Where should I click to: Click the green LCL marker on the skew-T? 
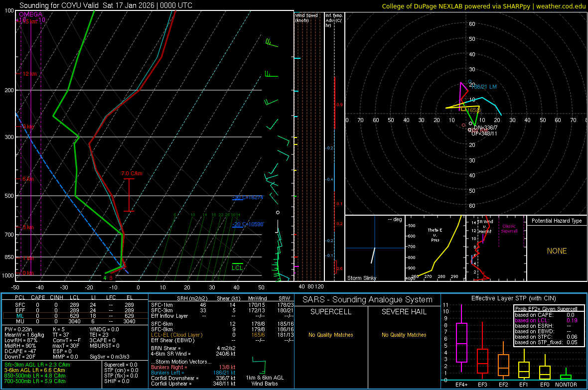237,267
